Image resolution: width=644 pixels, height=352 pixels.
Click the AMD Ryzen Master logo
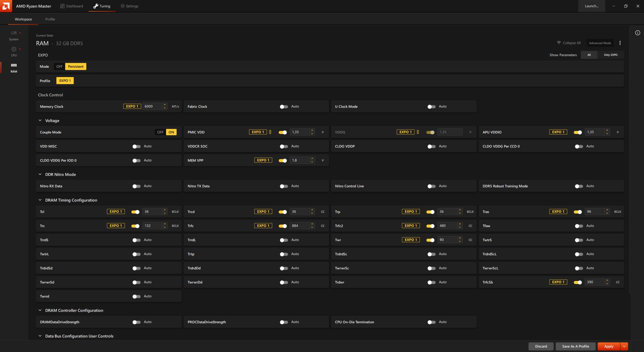(x=6, y=6)
